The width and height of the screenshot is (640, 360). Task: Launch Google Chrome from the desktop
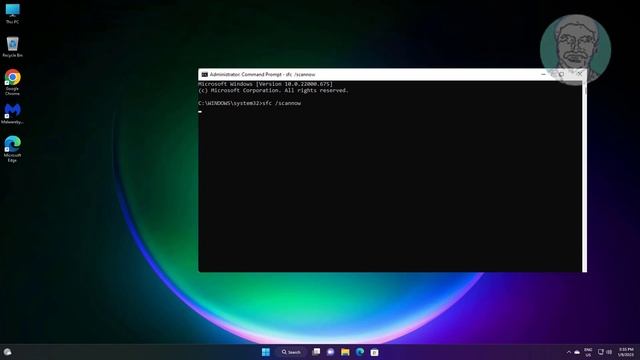click(x=12, y=82)
